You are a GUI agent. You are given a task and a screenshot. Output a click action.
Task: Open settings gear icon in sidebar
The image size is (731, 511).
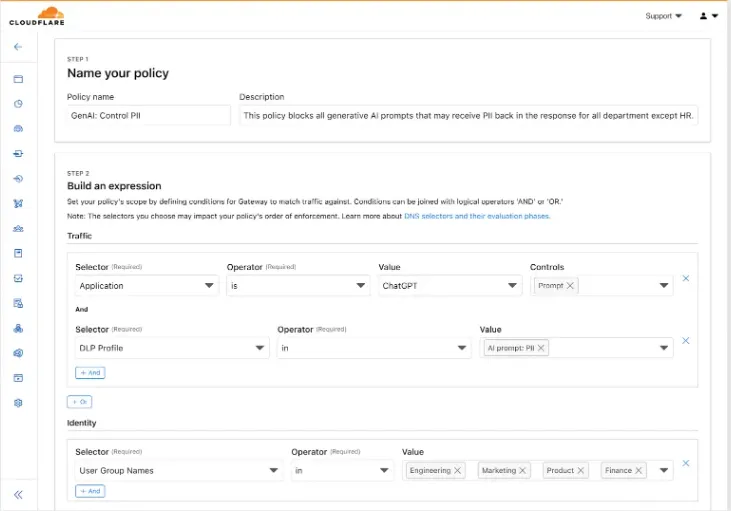click(x=18, y=403)
